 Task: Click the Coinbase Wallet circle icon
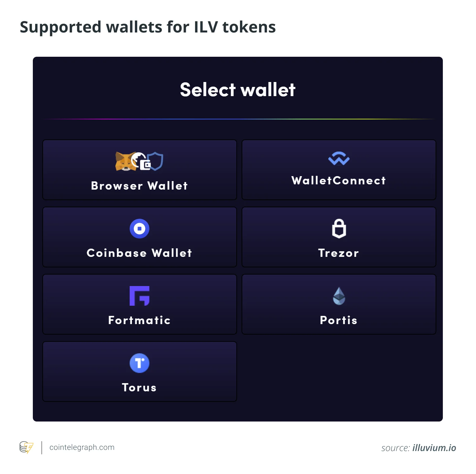140,229
